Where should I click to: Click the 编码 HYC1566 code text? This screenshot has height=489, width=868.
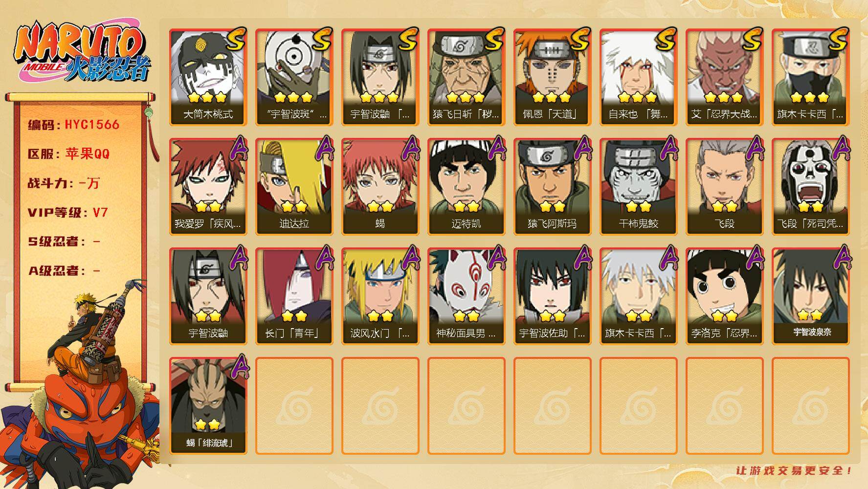[74, 125]
